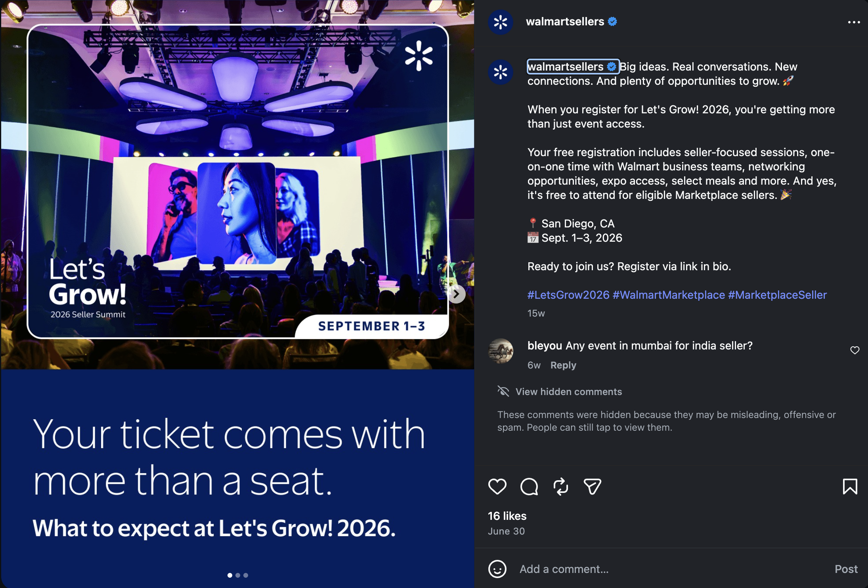868x588 pixels.
Task: Open comments via the speech bubble icon
Action: tap(529, 487)
